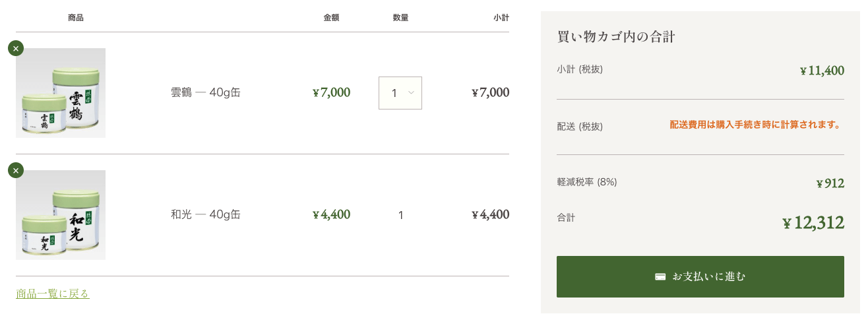Click the credit card icon on checkout button
The height and width of the screenshot is (314, 868).
[x=660, y=276]
